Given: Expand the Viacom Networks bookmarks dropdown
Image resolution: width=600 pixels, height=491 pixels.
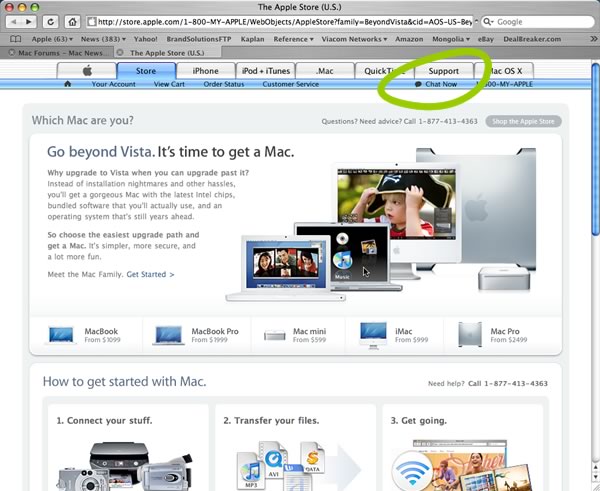Looking at the screenshot, I should point(354,39).
